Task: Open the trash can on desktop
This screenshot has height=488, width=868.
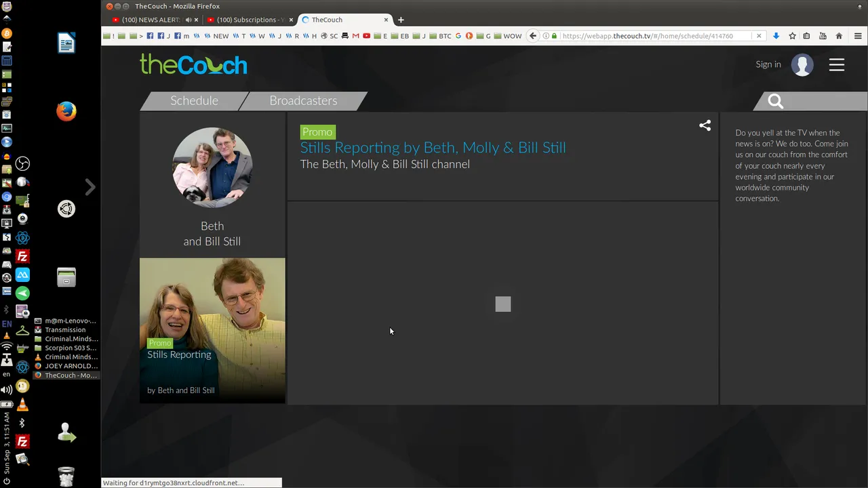Action: pos(66,476)
